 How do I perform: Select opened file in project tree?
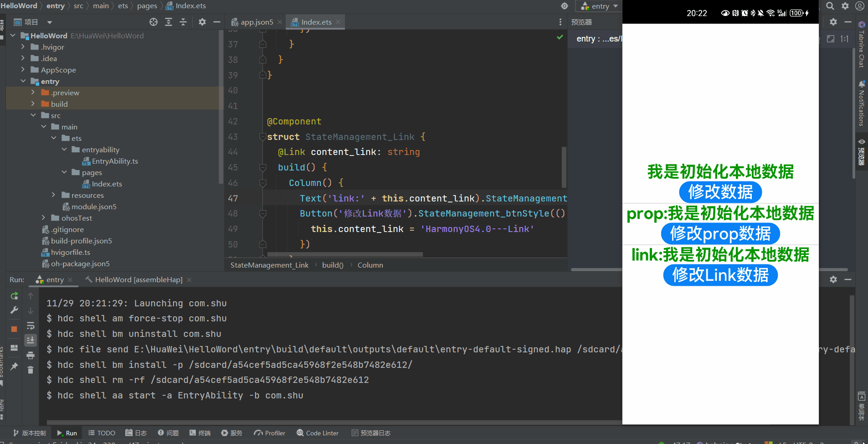154,22
